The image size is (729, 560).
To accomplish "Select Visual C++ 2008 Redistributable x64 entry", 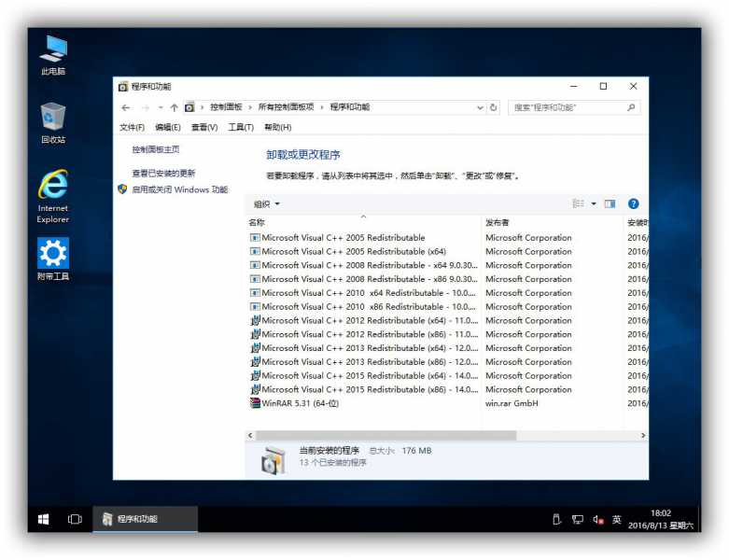I will tap(363, 265).
